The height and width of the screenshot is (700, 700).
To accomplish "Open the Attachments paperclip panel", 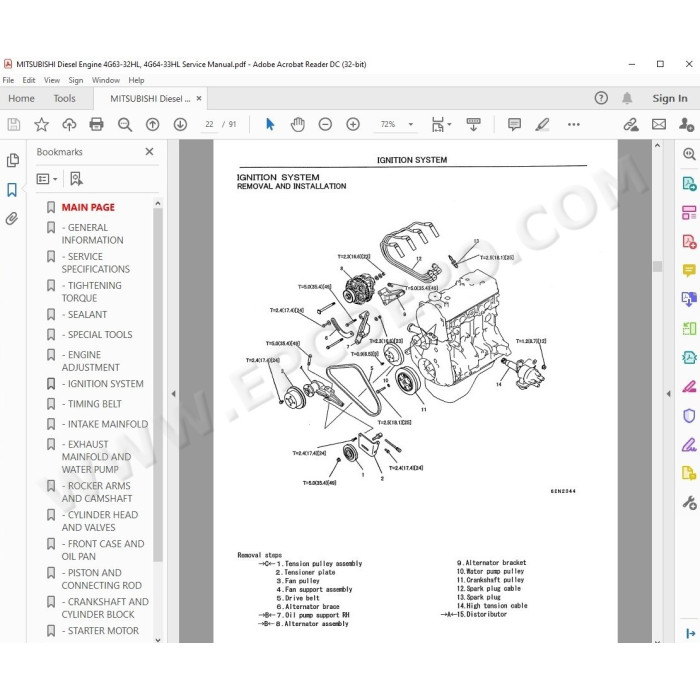I will 12,218.
